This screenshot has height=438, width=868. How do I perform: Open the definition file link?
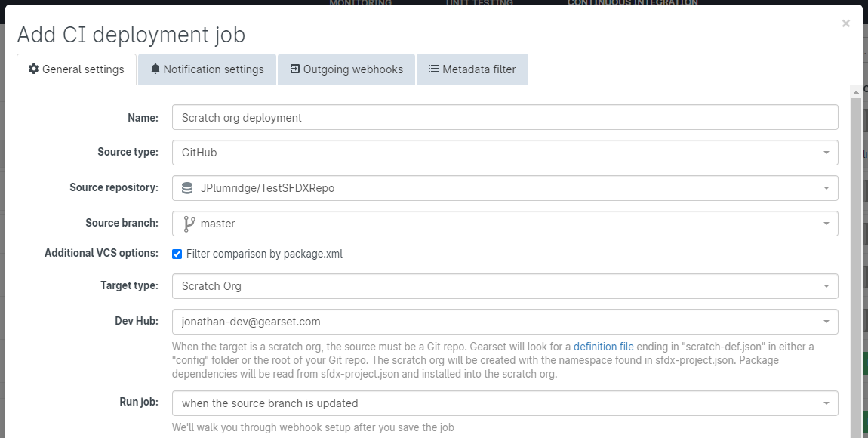[x=603, y=347]
